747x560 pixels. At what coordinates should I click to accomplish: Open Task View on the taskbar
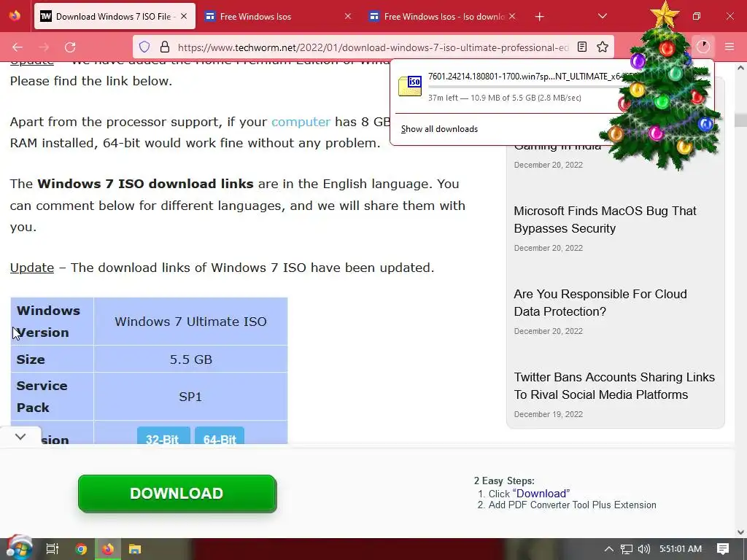coord(52,549)
